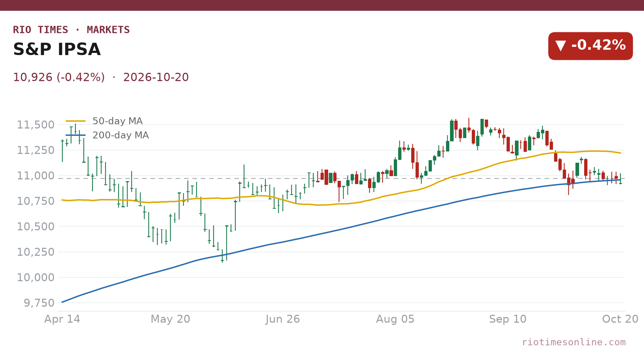Click the 10,500 y-axis label
The image size is (644, 362).
point(36,226)
